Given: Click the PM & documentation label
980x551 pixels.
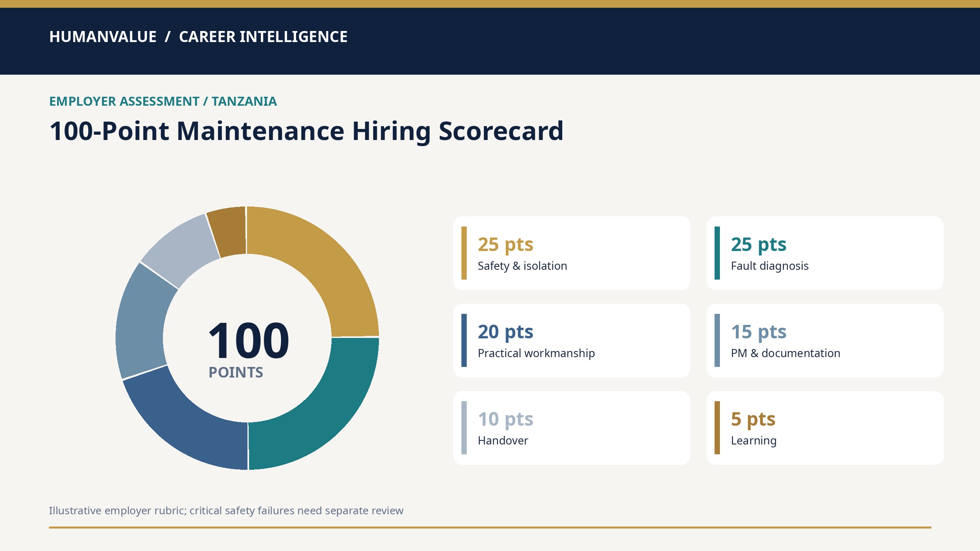Looking at the screenshot, I should click(786, 353).
